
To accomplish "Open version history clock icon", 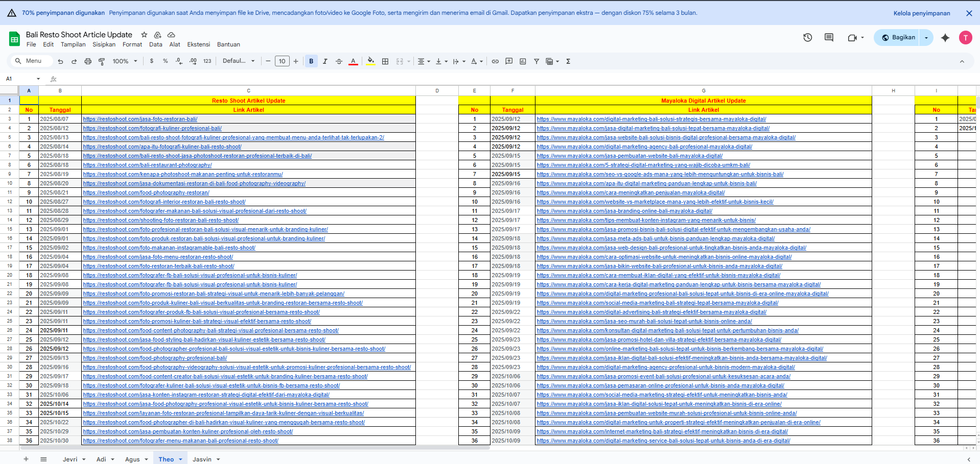I will click(x=808, y=37).
